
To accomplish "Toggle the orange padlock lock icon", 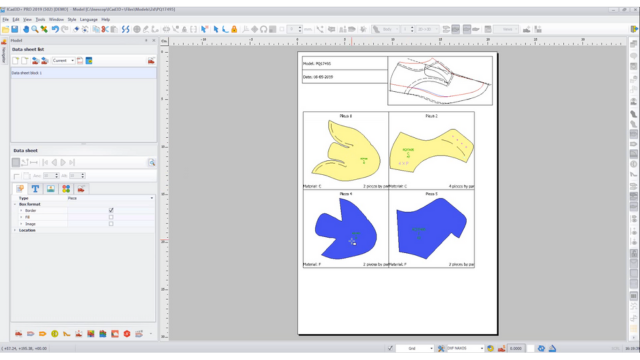I will (234, 29).
